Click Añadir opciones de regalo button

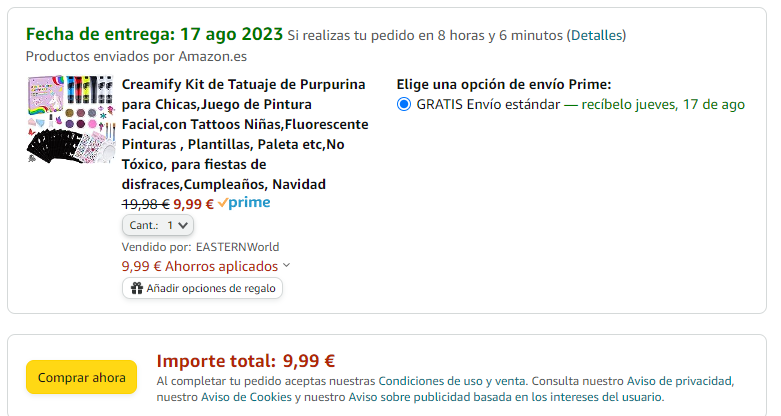coord(202,288)
